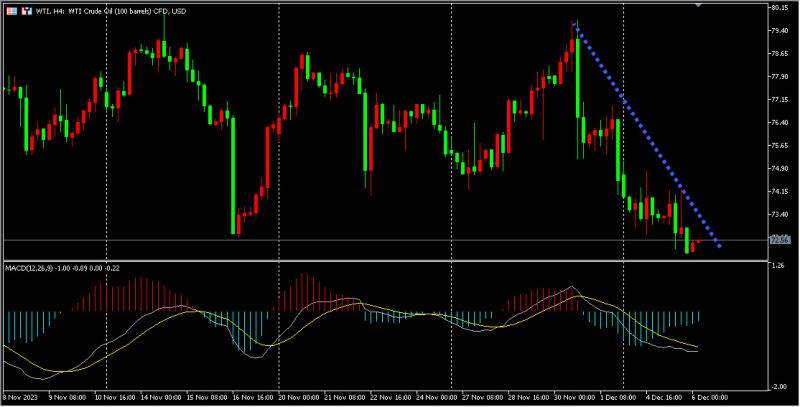
Task: Click the 9 Nov 08:00 time label
Action: (66, 397)
